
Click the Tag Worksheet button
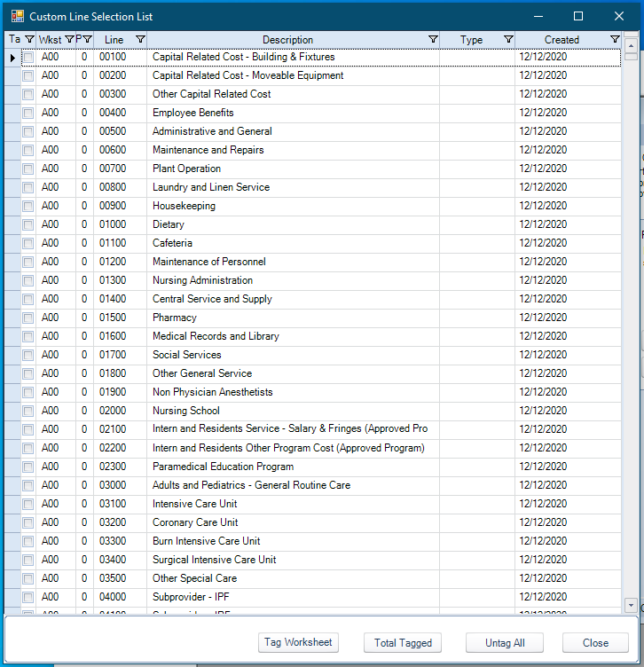pyautogui.click(x=298, y=642)
